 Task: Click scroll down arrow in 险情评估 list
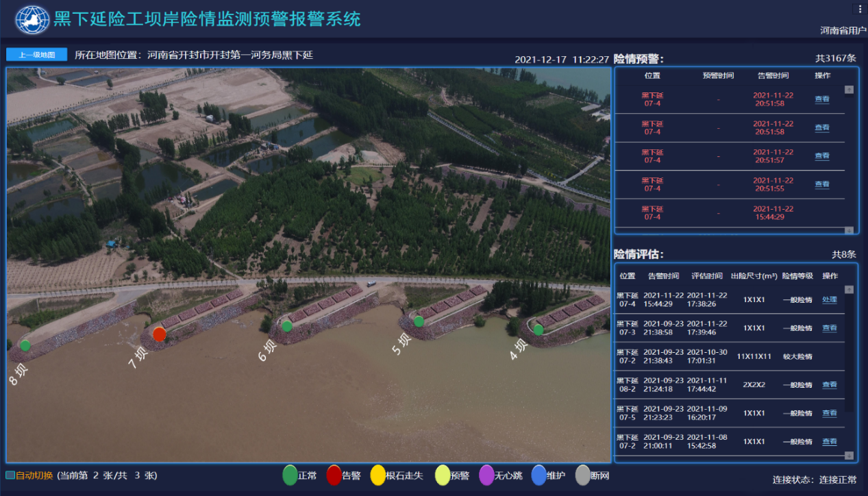point(850,456)
